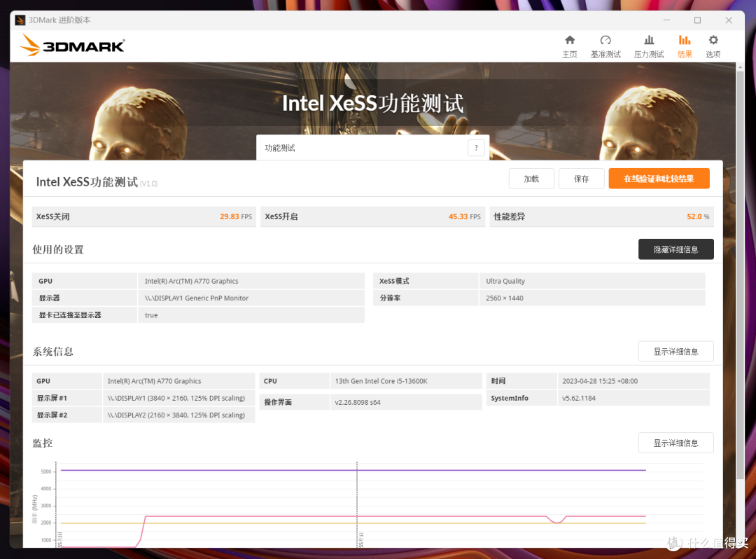Click the DISPLAY2 (2160 × 3840) entry
The height and width of the screenshot is (559, 756).
coord(176,415)
